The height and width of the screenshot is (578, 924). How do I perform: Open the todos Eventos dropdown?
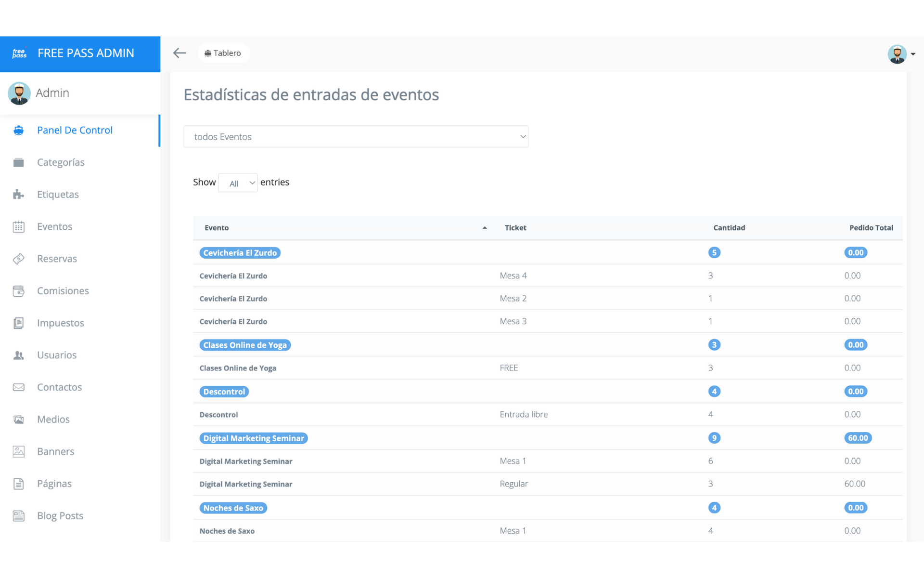tap(356, 137)
